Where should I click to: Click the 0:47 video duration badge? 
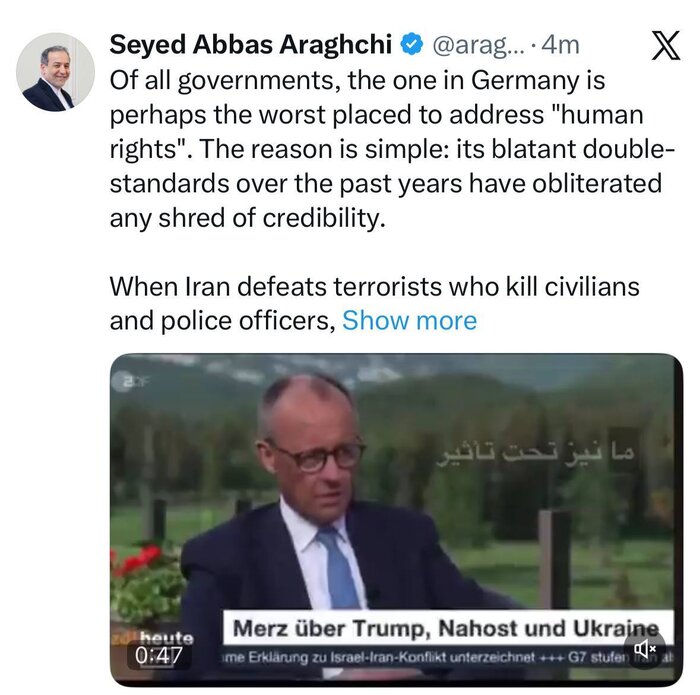click(x=159, y=656)
